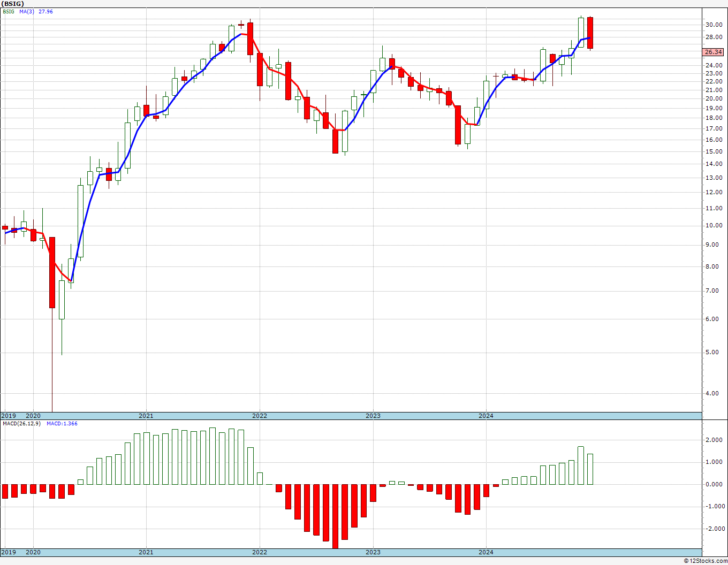Click 2019 on the price chart time axis

(x=8, y=416)
